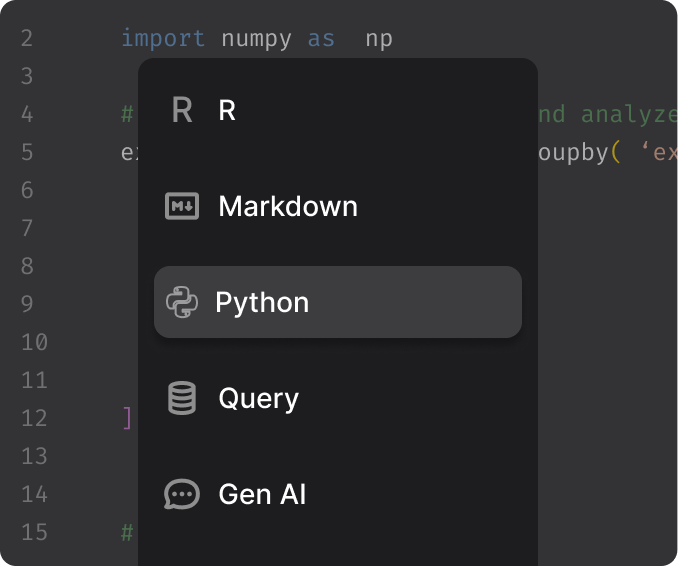Image resolution: width=678 pixels, height=566 pixels.
Task: Pick the "Query" text label
Action: (x=258, y=398)
